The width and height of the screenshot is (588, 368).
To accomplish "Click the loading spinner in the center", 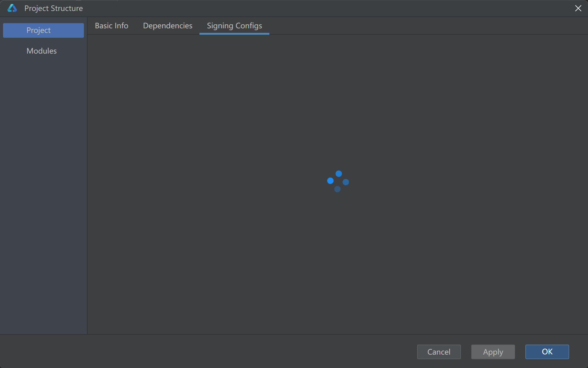I will click(338, 181).
